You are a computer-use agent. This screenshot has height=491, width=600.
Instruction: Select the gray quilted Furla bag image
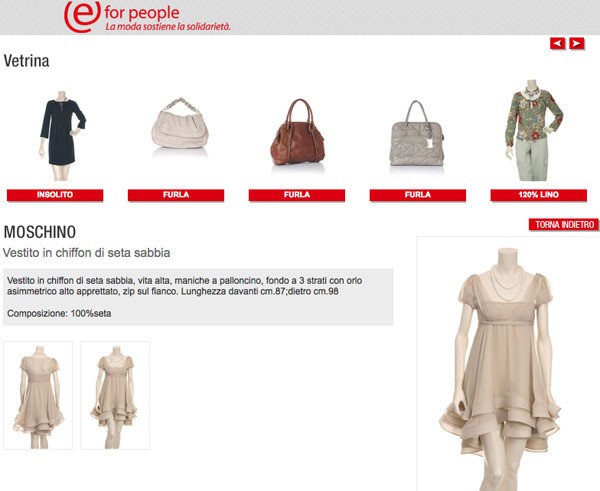point(417,133)
